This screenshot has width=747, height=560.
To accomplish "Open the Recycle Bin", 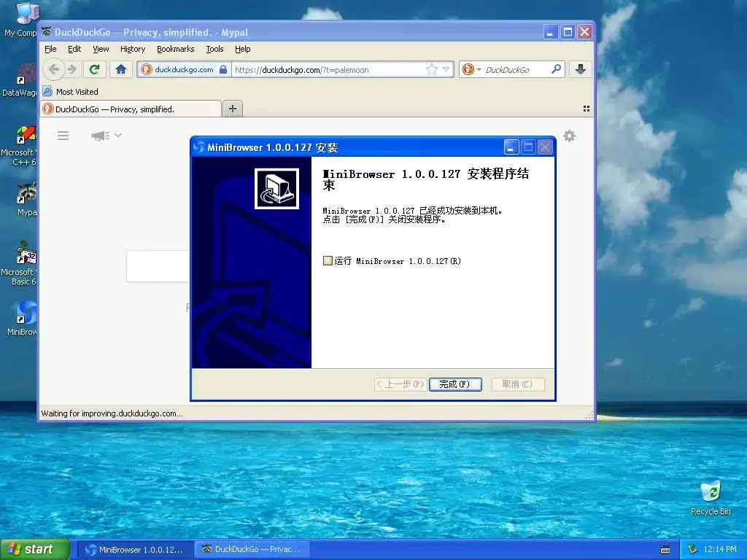I will point(711,498).
